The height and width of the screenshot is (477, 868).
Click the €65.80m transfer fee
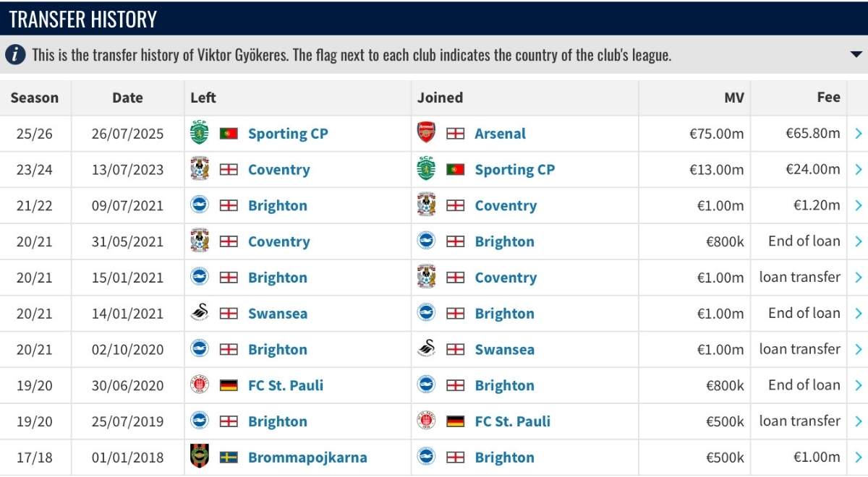813,133
